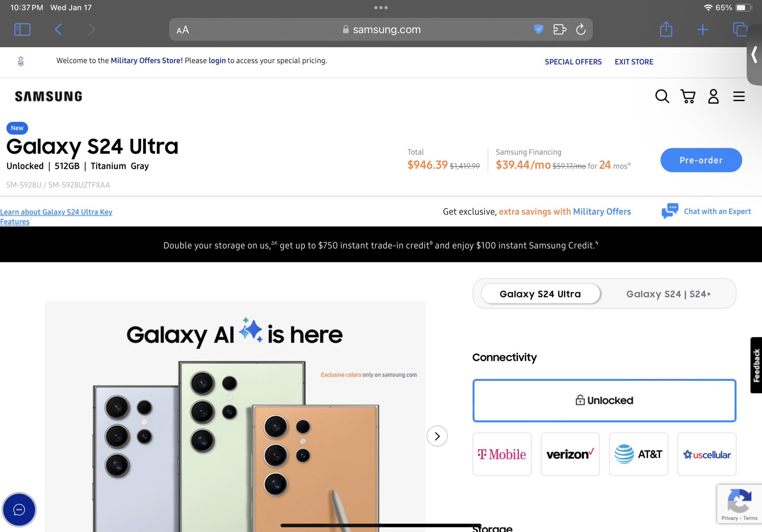This screenshot has height=532, width=762.
Task: Open Samsung site search
Action: (x=662, y=96)
